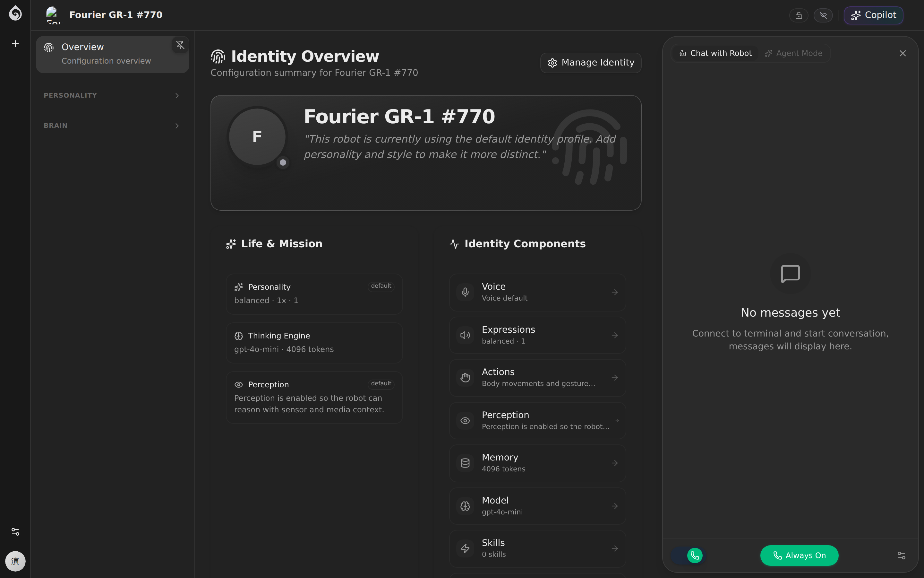Open the Thinking Engine card
The height and width of the screenshot is (578, 924).
[x=314, y=343]
